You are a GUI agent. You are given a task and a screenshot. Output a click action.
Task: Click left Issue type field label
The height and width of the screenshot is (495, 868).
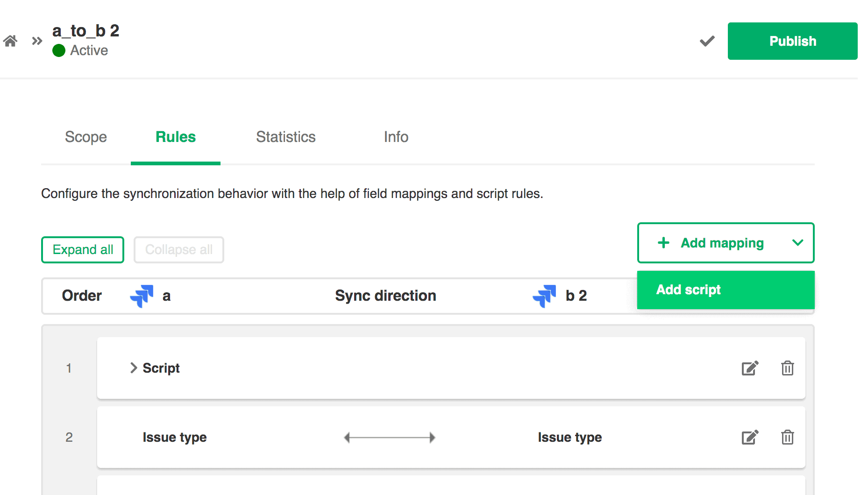175,438
